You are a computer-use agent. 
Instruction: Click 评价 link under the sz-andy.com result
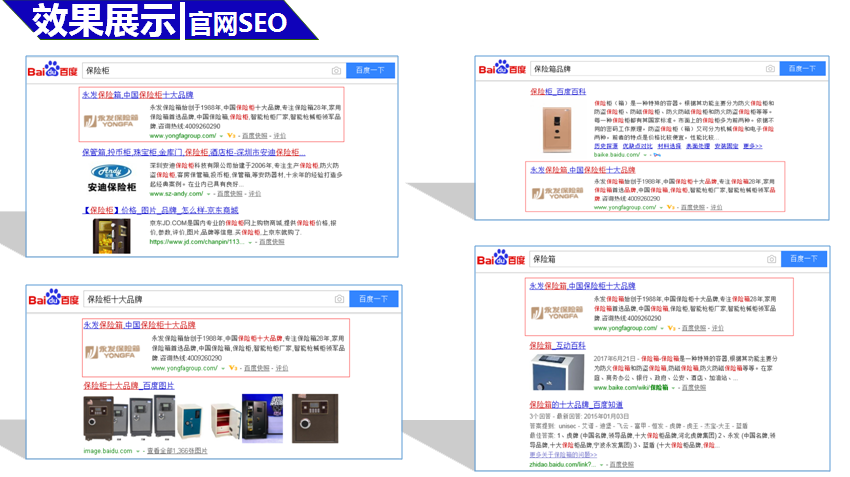pos(255,194)
